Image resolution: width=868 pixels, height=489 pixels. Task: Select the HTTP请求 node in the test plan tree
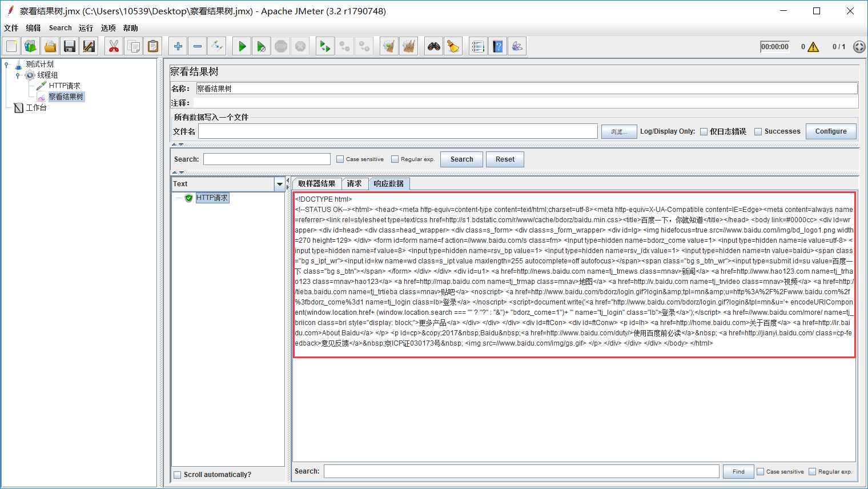(x=64, y=86)
